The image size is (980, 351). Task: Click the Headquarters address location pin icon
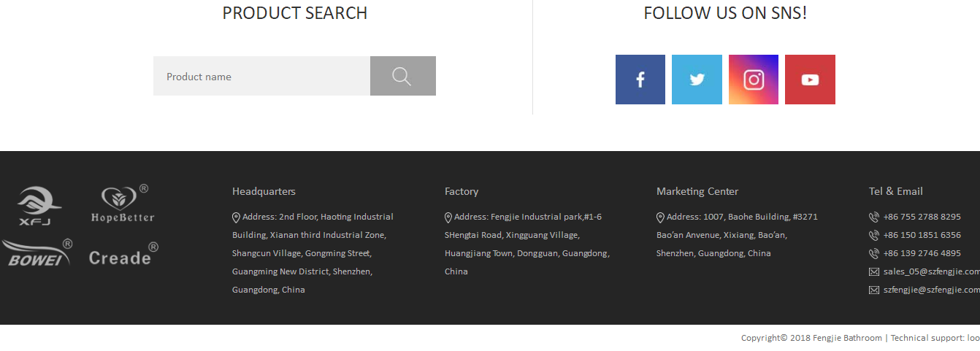tap(236, 217)
